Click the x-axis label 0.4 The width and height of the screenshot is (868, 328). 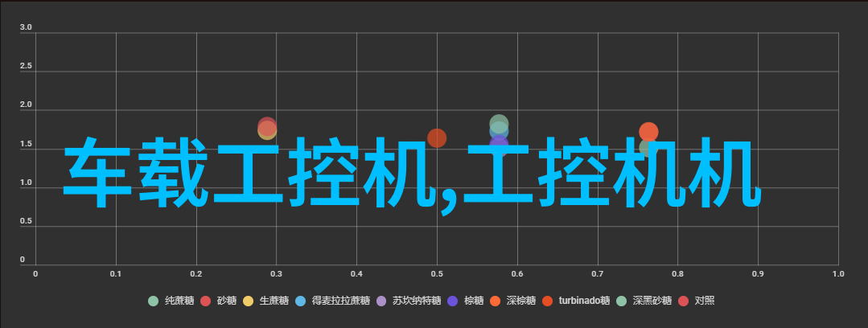tap(356, 274)
